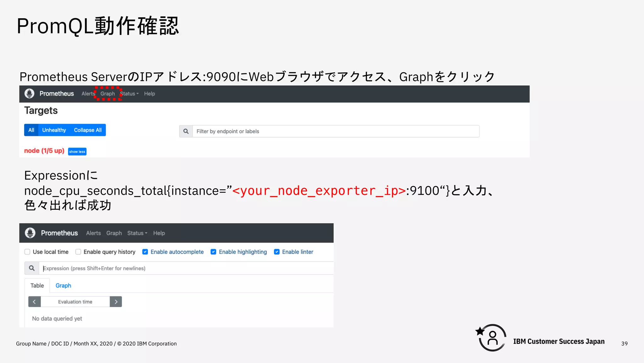Focus the Expression query input field
Viewport: 644px width, 363px height.
click(186, 268)
